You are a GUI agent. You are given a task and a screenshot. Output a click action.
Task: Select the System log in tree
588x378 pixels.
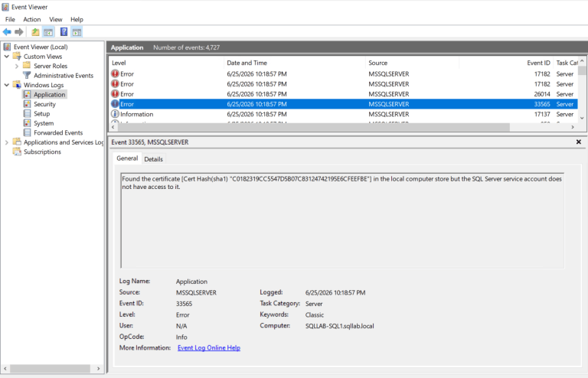tap(44, 123)
